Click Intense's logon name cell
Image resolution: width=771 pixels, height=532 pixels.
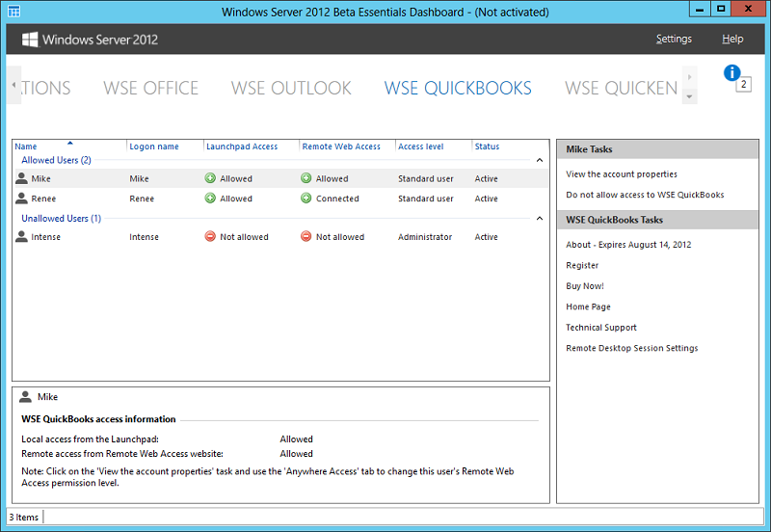(x=144, y=237)
